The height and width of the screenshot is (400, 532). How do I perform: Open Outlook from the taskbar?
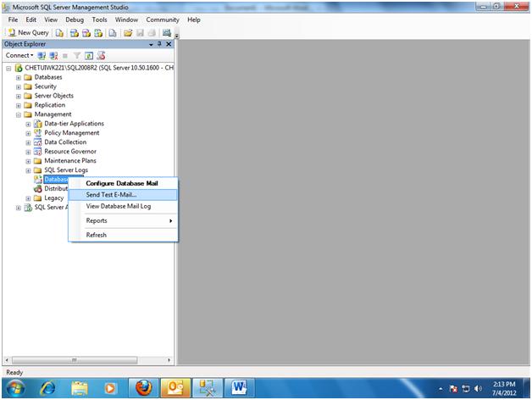click(175, 388)
